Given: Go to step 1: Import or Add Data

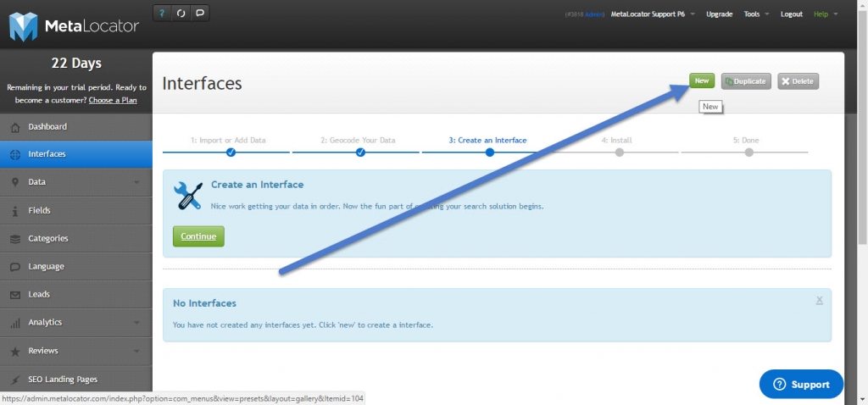Looking at the screenshot, I should pyautogui.click(x=228, y=141).
